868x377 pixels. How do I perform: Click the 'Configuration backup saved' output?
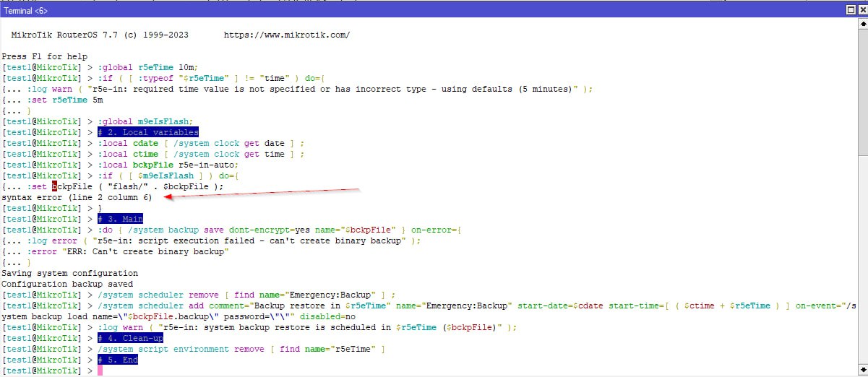[67, 284]
